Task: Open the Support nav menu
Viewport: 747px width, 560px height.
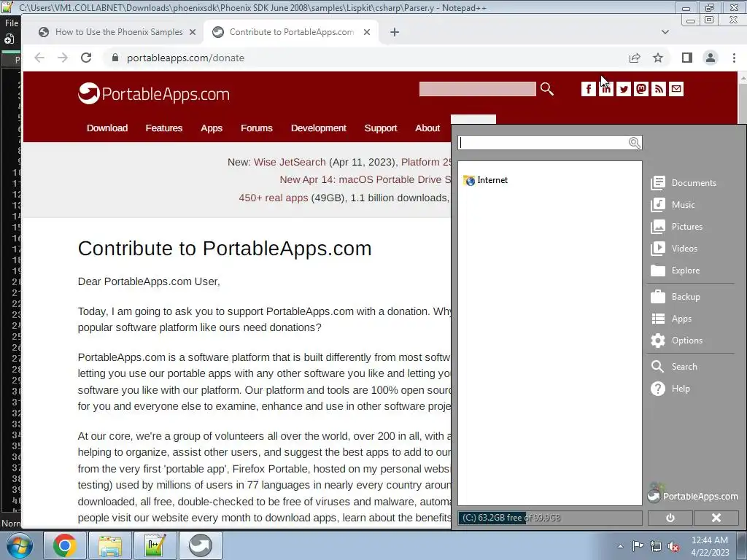Action: [381, 128]
